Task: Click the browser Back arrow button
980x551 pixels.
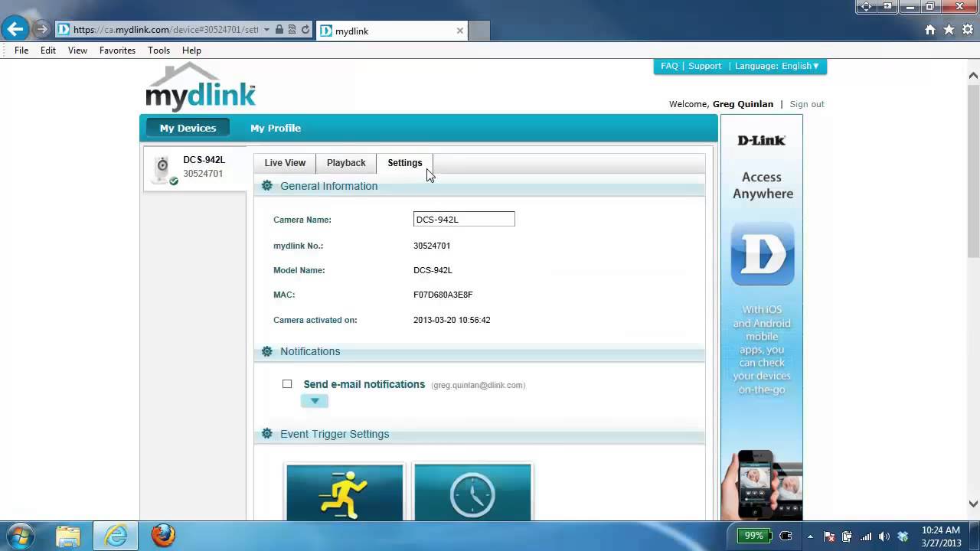Action: point(15,30)
